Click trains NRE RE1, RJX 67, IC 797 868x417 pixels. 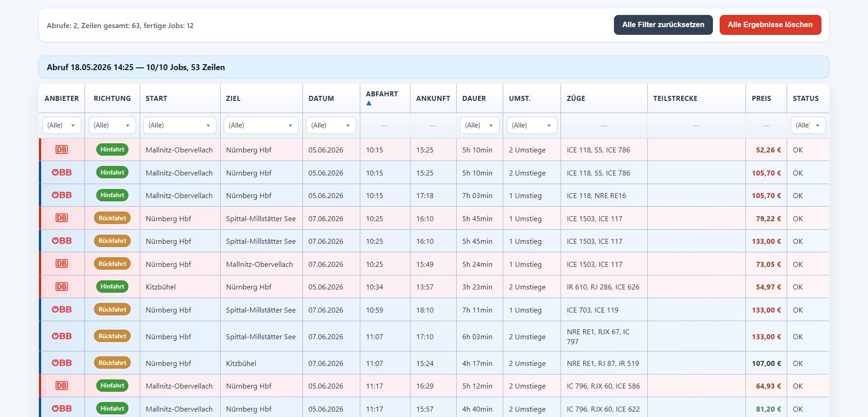click(598, 336)
